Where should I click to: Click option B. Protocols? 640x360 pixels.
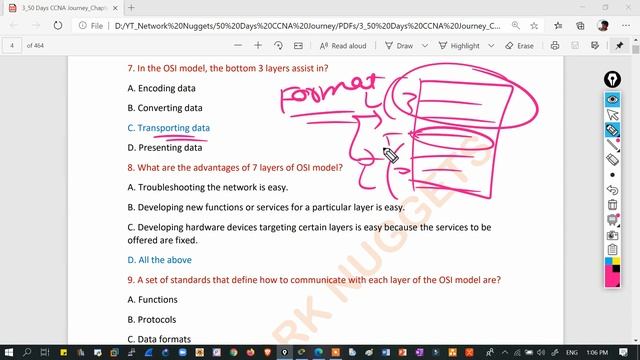[x=151, y=320]
